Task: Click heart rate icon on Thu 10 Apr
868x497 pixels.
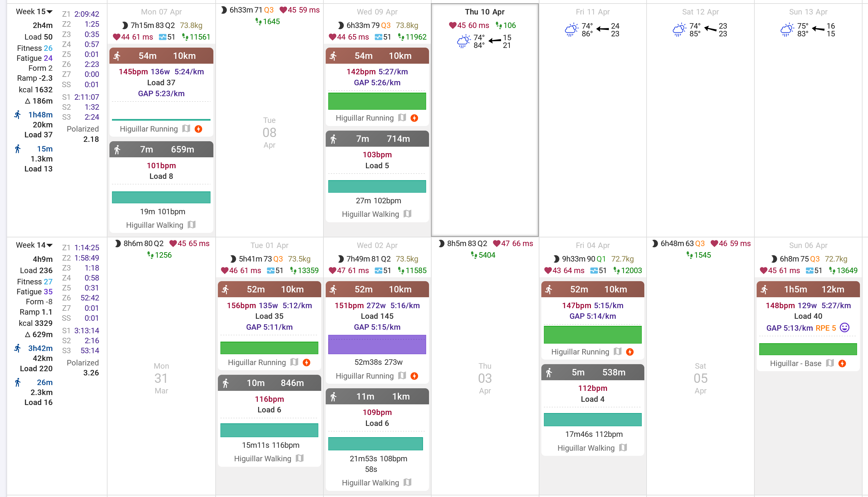Action: [x=453, y=25]
